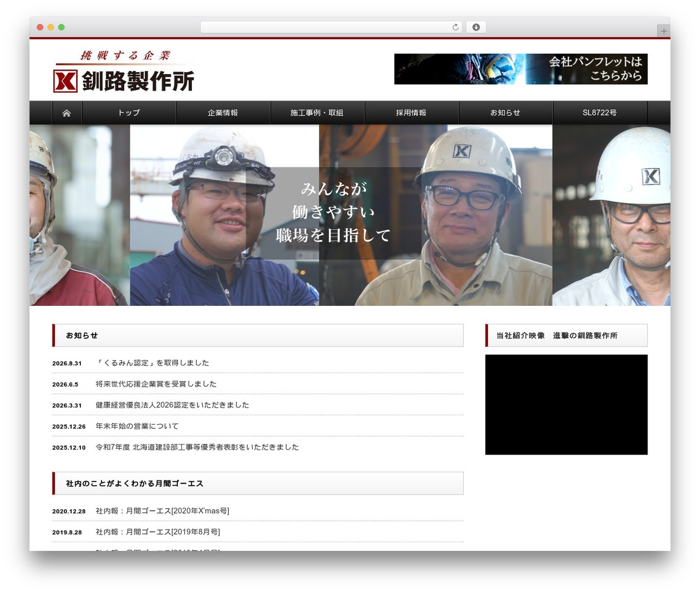Click the date 2020.12.28
Viewport: 700px width, 593px height.
[x=69, y=511]
